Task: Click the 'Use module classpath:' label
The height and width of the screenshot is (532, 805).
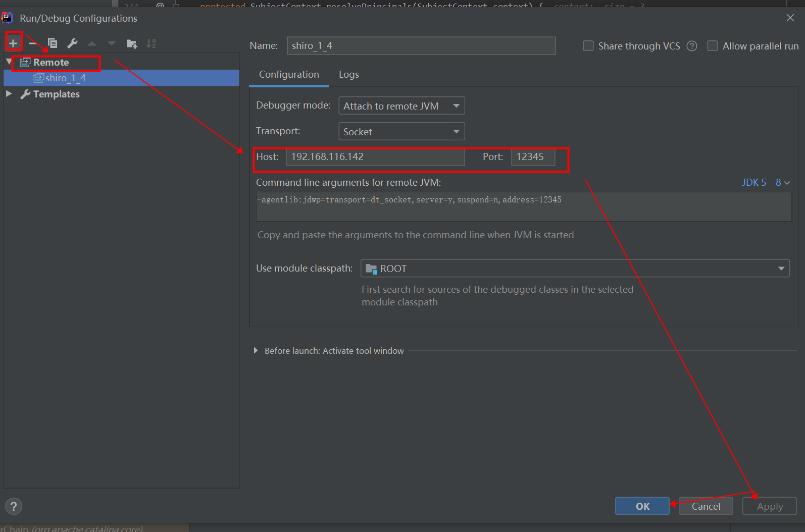Action: tap(304, 268)
